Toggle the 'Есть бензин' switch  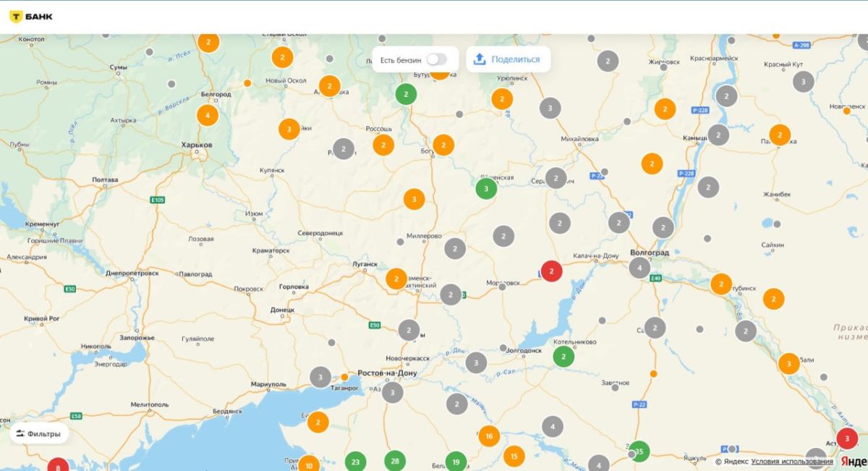(436, 59)
